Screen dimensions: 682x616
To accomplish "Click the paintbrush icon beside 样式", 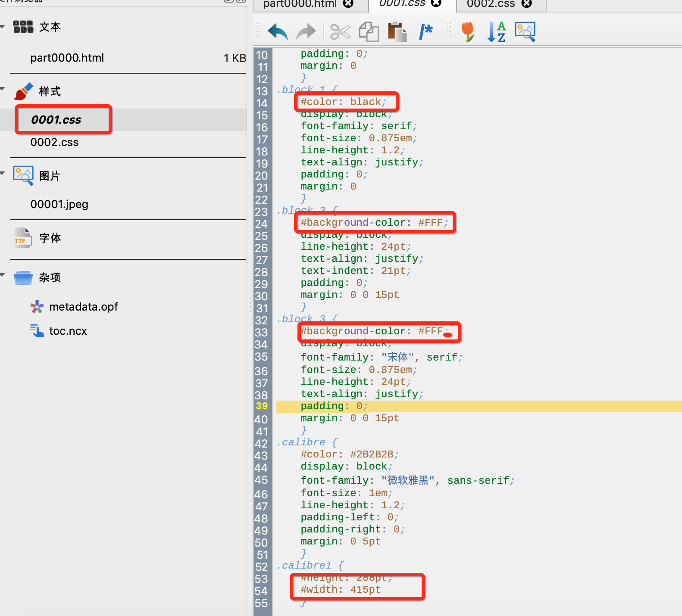I will [23, 91].
